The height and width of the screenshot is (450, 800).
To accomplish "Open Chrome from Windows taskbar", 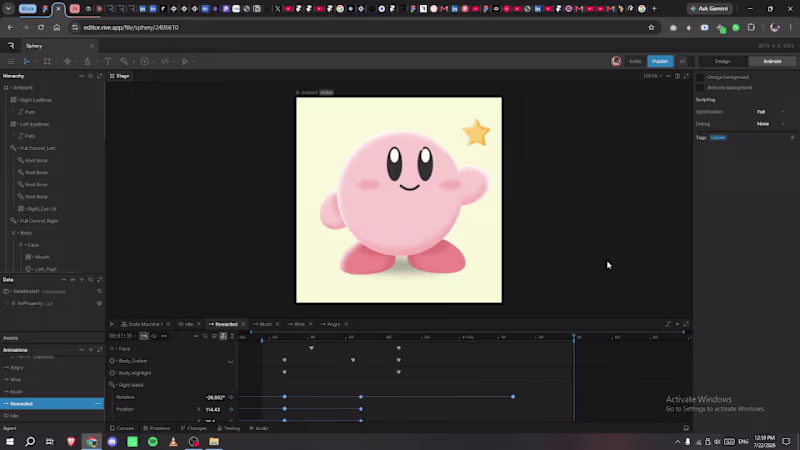I will click(x=92, y=441).
